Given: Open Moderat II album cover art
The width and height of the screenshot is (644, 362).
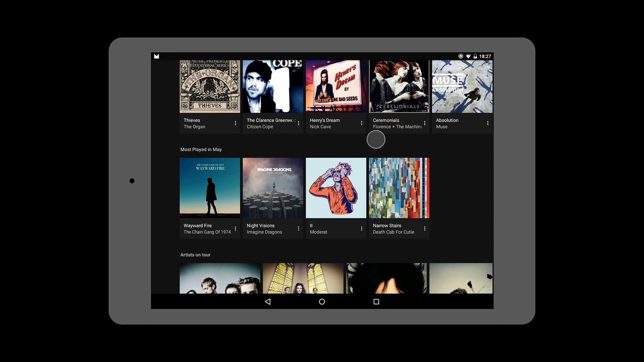Looking at the screenshot, I should [336, 188].
